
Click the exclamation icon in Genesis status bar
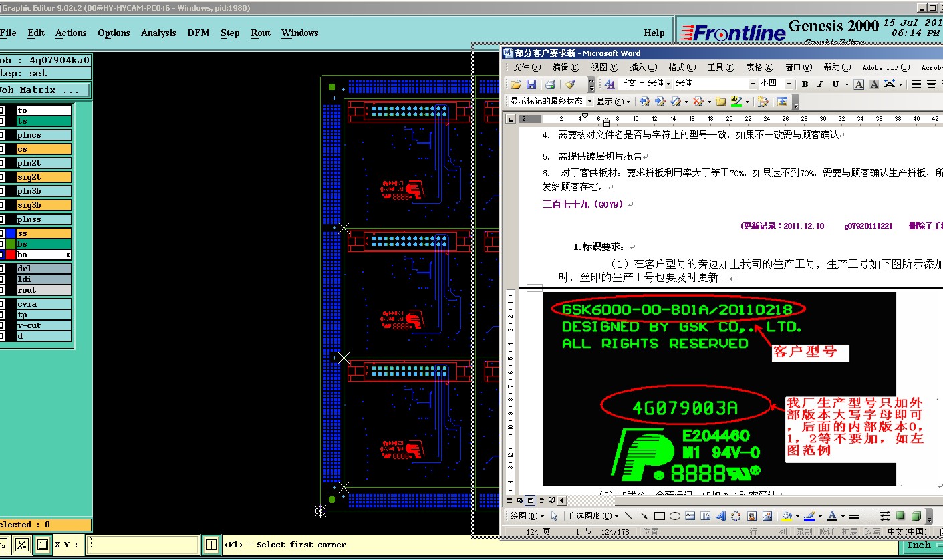point(211,545)
